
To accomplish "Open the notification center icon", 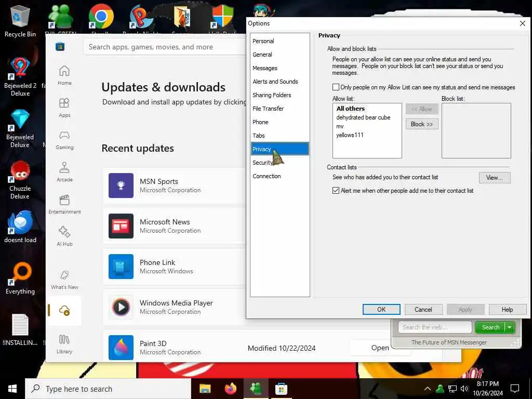I will 515,389.
